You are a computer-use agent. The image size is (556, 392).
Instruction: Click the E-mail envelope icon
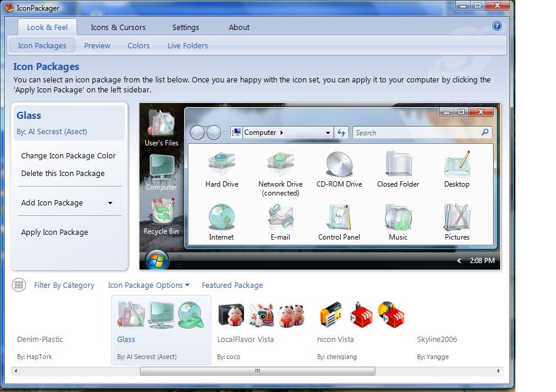tap(281, 217)
